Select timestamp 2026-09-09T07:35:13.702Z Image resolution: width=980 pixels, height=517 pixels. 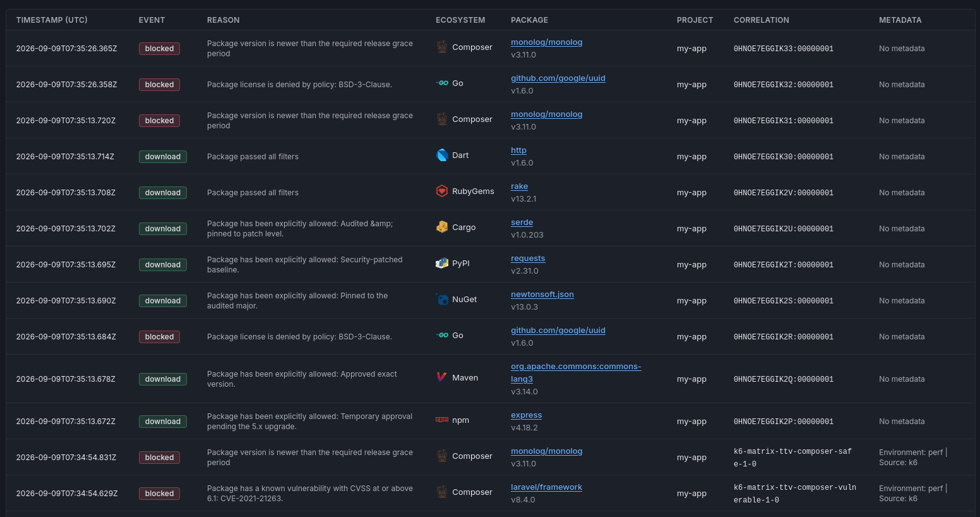click(66, 229)
